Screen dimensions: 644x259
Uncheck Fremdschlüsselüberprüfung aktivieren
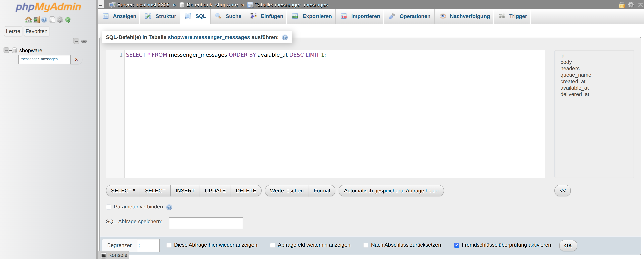457,245
